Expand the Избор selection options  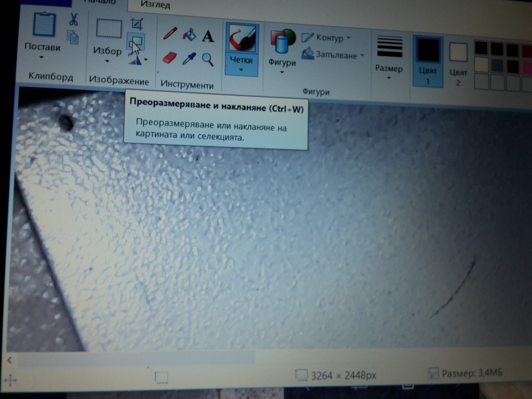click(107, 61)
